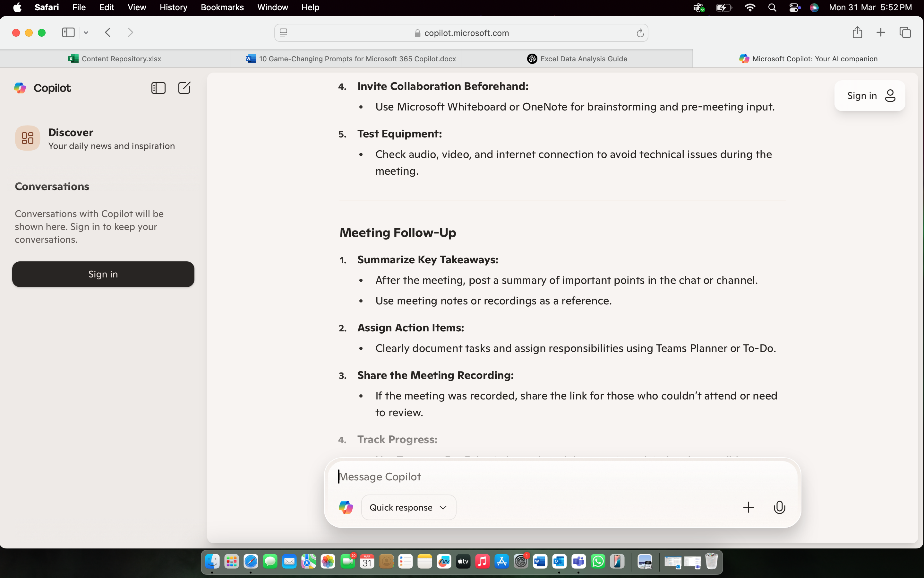The width and height of the screenshot is (924, 578).
Task: Select Microsoft Copilot: Your AI companion tab
Action: [808, 58]
